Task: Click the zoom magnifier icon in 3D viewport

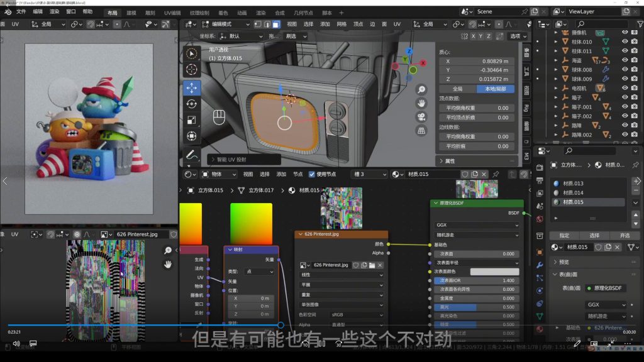Action: [421, 89]
